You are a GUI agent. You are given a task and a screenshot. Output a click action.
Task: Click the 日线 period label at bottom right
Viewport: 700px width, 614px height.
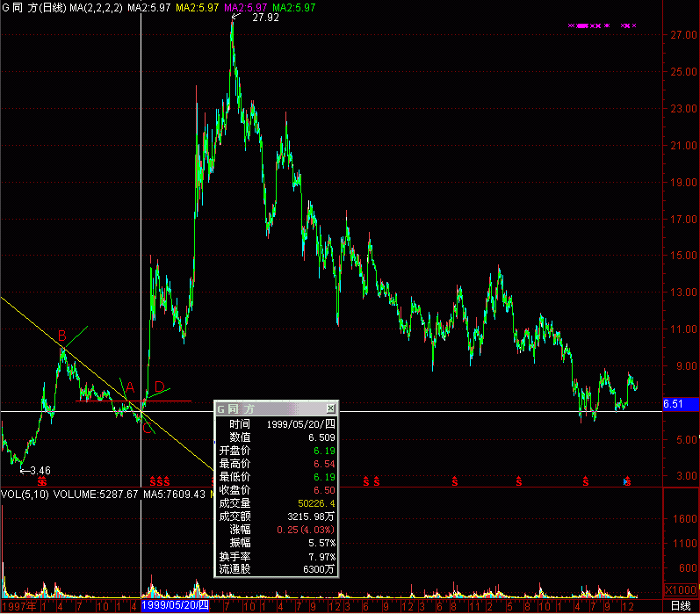681,606
